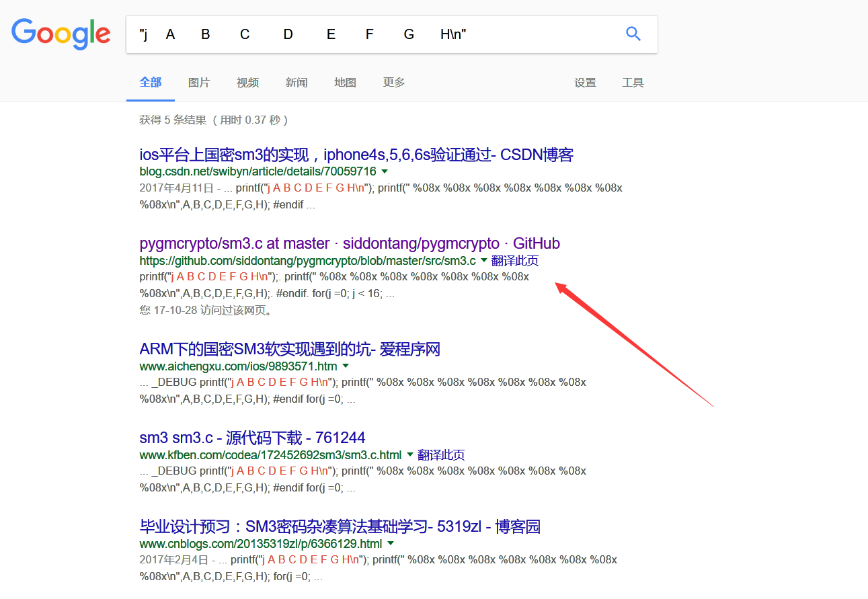Viewport: 868px width, 599px height.
Task: Open the 新闻 tab
Action: click(x=297, y=83)
